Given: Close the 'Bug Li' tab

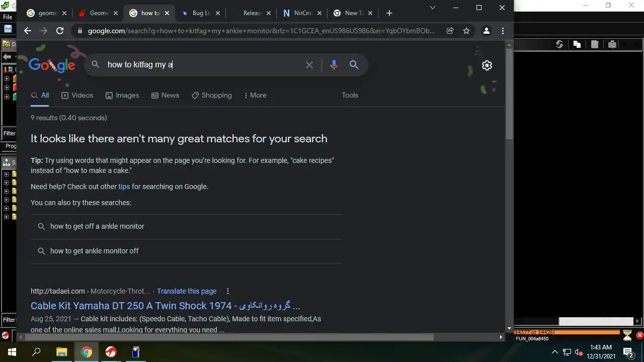Looking at the screenshot, I should click(x=217, y=13).
